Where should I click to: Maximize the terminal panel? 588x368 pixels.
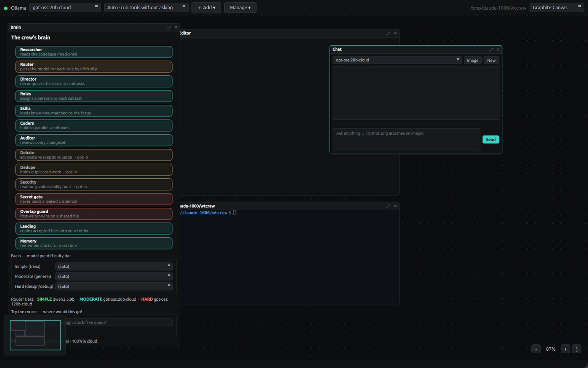tap(388, 206)
